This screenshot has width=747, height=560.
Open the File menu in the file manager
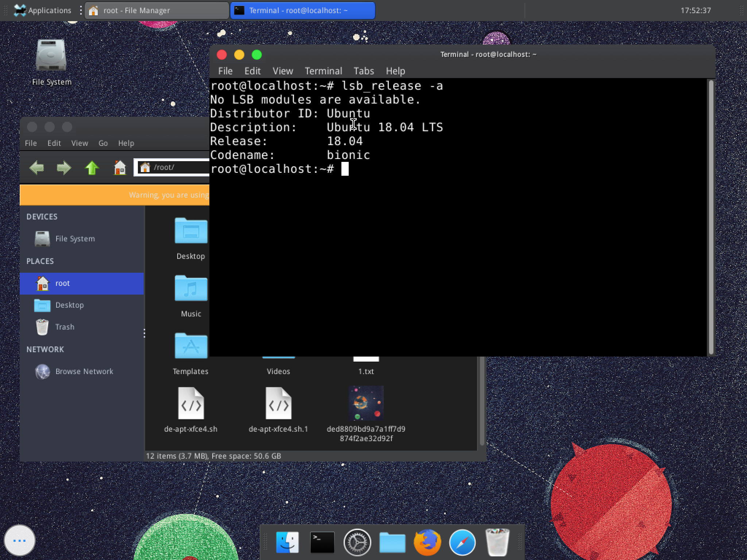[31, 143]
